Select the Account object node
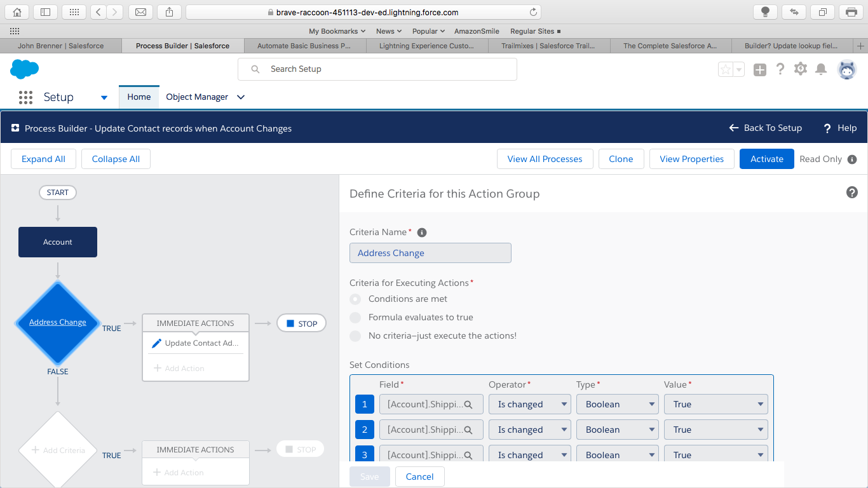 coord(58,242)
